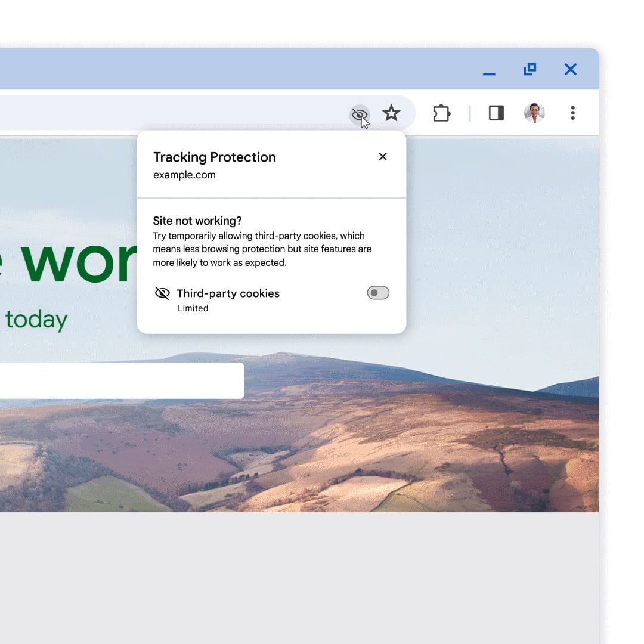Restore down the browser window
644x644 pixels.
coord(530,70)
